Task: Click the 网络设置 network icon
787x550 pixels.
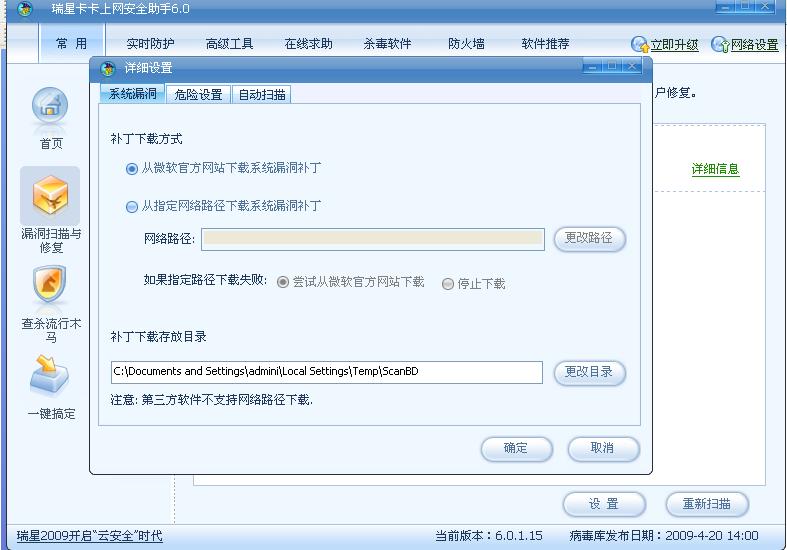Action: (720, 45)
